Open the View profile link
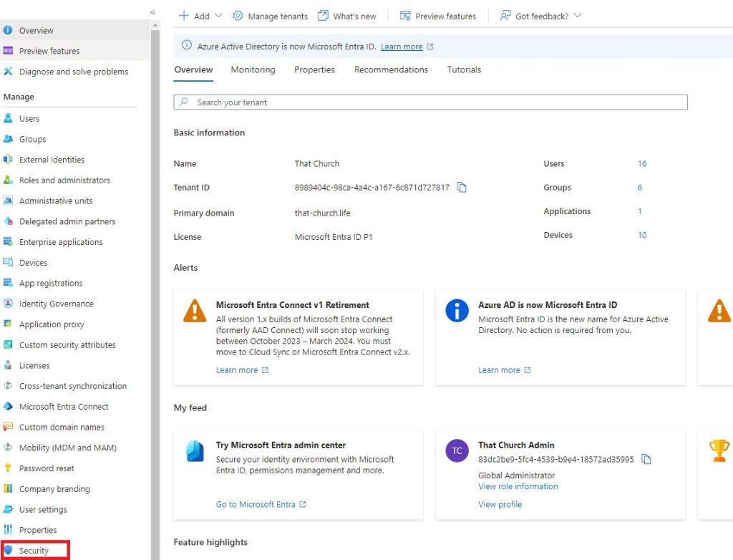 pos(500,504)
